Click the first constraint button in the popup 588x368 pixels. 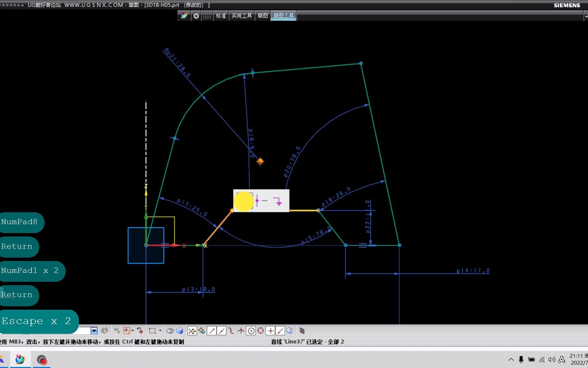click(x=244, y=201)
